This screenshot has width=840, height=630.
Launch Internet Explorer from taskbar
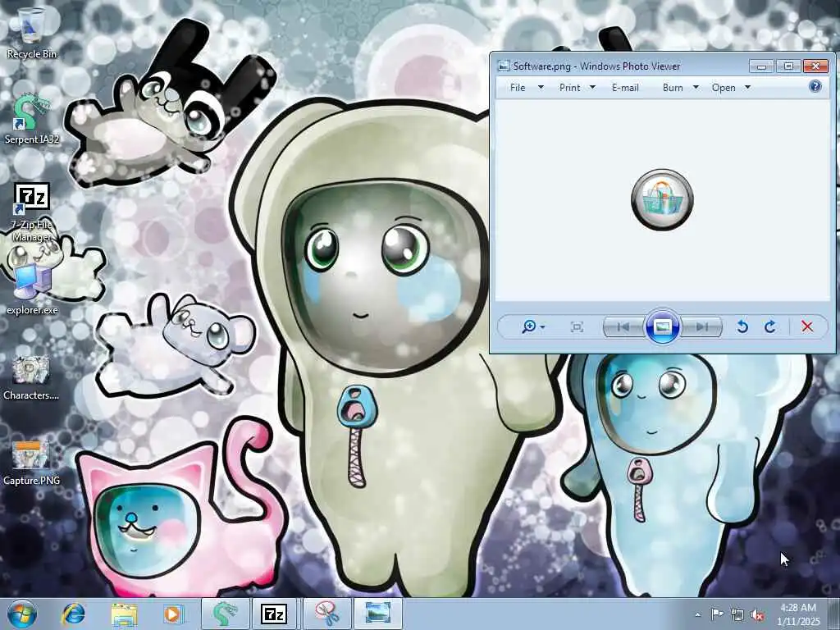(x=73, y=614)
